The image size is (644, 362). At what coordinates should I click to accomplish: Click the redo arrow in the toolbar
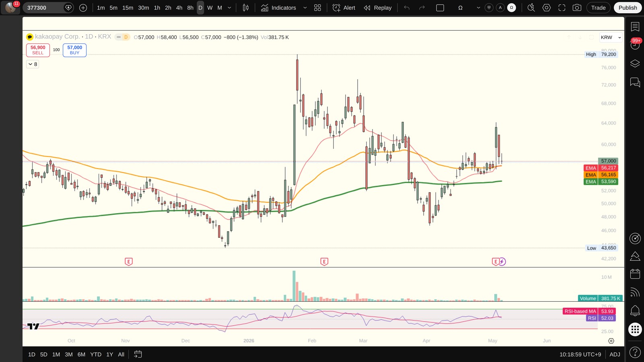(x=422, y=8)
